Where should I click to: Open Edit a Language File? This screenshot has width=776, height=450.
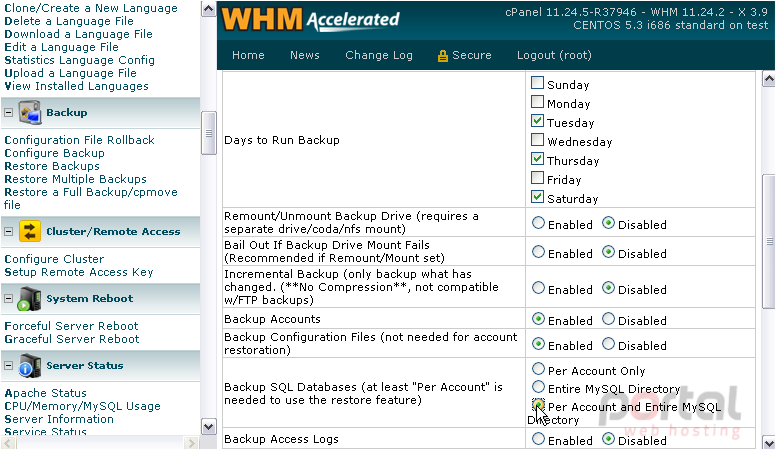(x=61, y=47)
